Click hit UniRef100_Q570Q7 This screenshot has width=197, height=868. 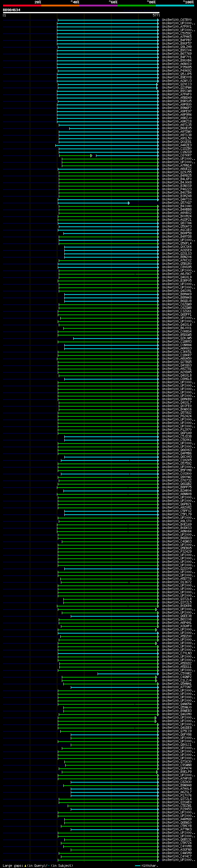coord(176,203)
